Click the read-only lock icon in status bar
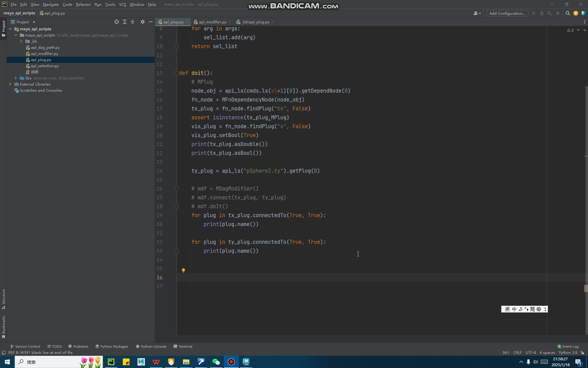588x368 pixels. [x=582, y=353]
